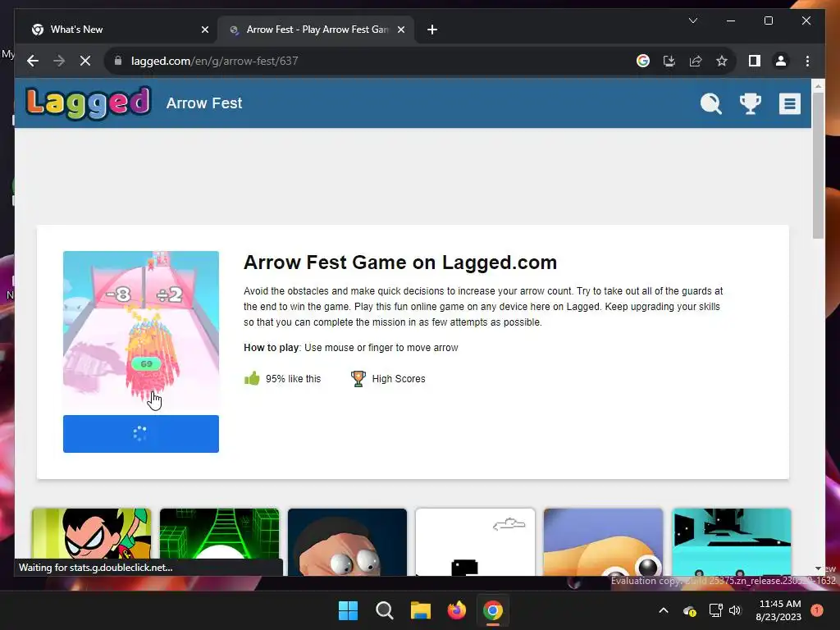Click the Arrow Fest Game on Lagged.com heading
The height and width of the screenshot is (630, 840).
pos(400,262)
